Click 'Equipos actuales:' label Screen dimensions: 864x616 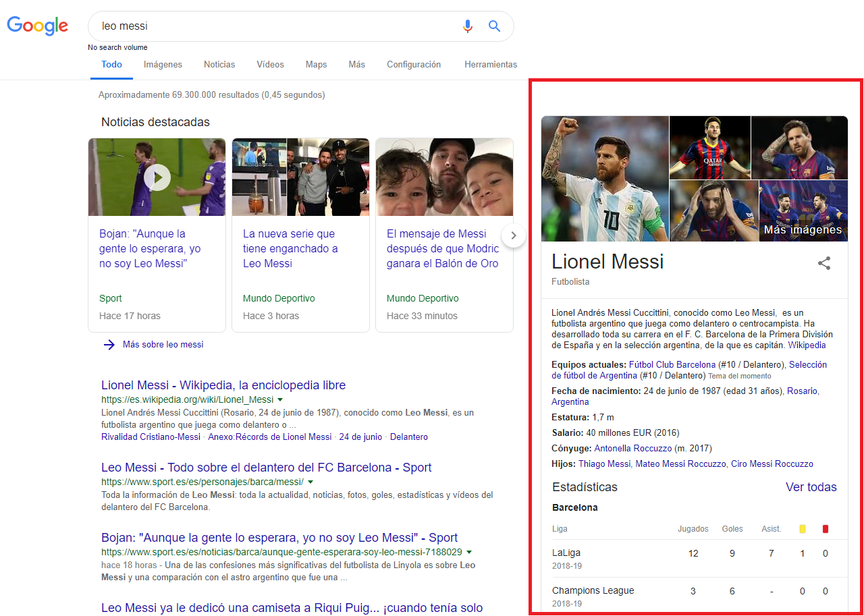[589, 364]
